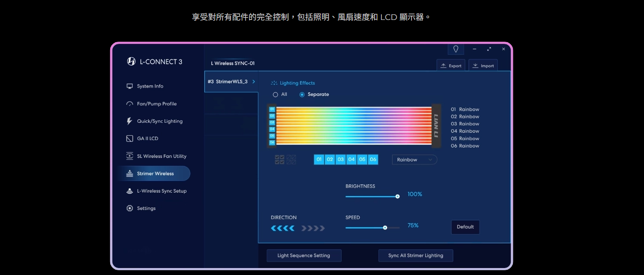Click the System Info monitor icon
Screen dimensions: 644x275
[x=129, y=86]
